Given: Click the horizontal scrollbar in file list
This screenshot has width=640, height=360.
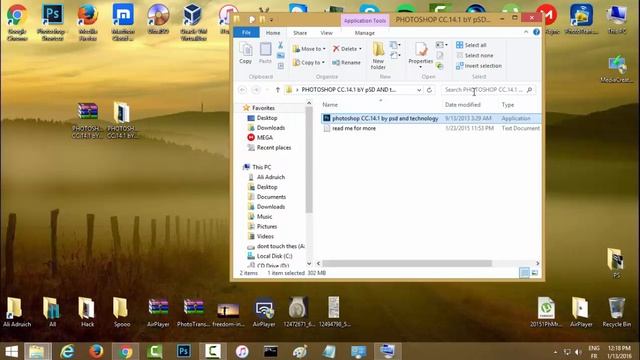Looking at the screenshot, I should 407,263.
